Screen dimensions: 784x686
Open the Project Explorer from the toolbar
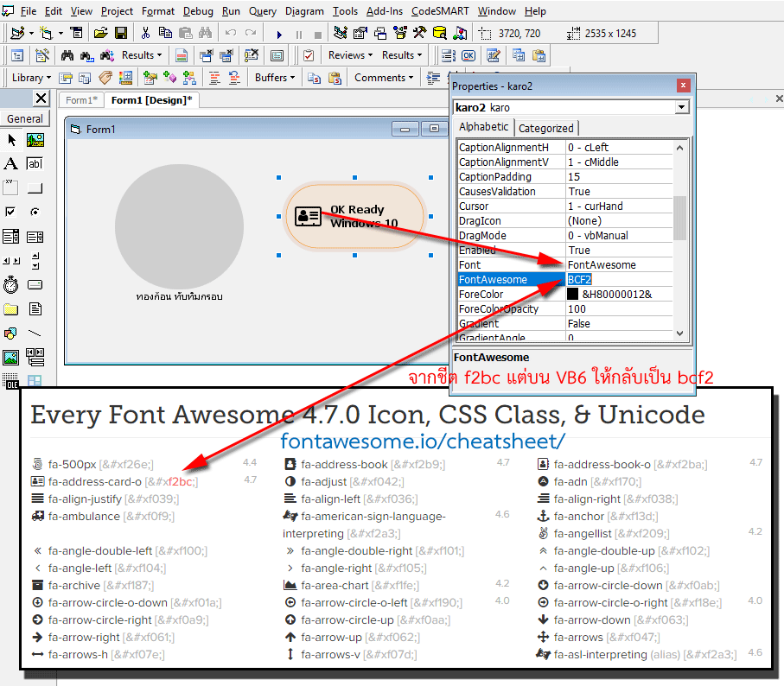[x=341, y=33]
